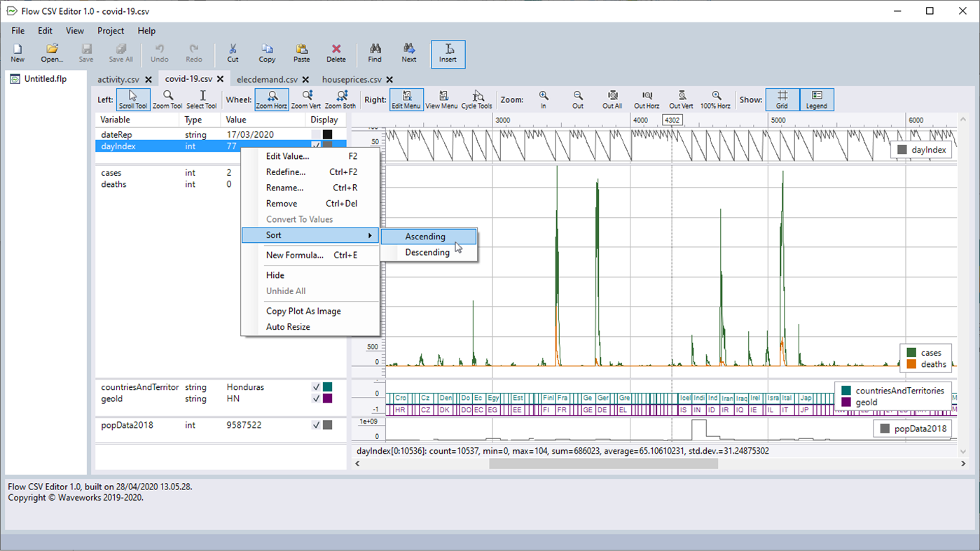The height and width of the screenshot is (551, 980).
Task: Open the Project menu
Action: [110, 31]
